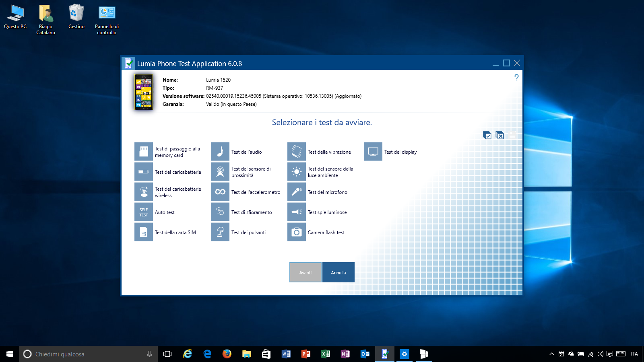
Task: Click the 'Test di sfioramento' label
Action: (x=252, y=212)
